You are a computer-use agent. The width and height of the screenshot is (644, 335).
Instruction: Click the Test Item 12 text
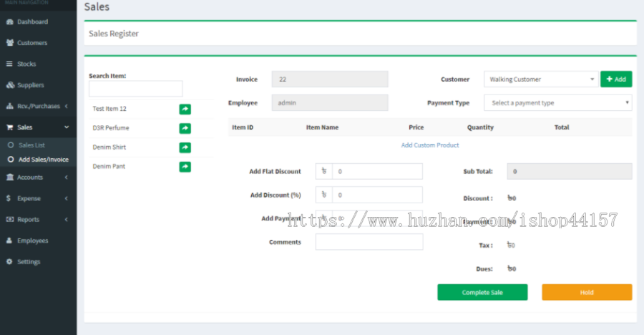109,109
